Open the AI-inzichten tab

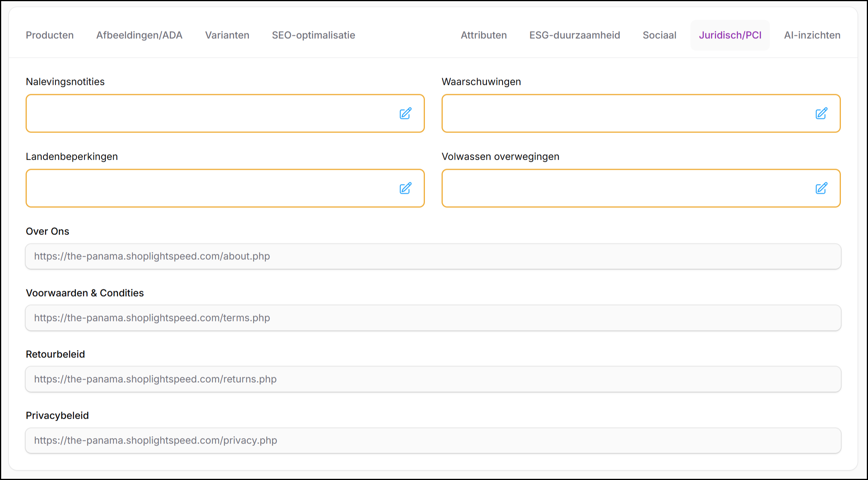[812, 35]
